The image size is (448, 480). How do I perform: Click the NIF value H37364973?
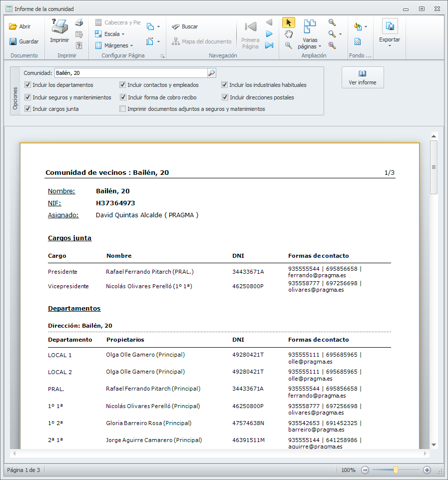point(115,203)
